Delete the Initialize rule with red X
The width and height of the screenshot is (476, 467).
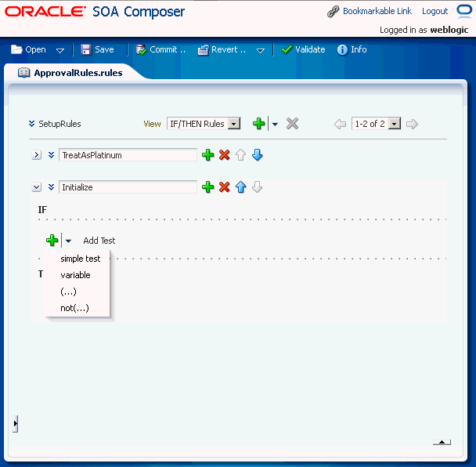225,187
